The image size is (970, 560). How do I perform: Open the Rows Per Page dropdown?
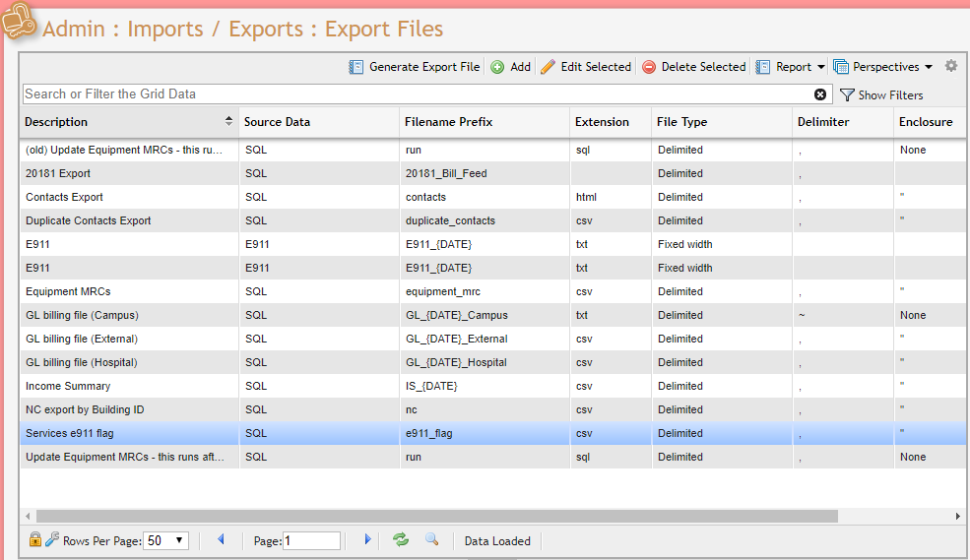165,540
